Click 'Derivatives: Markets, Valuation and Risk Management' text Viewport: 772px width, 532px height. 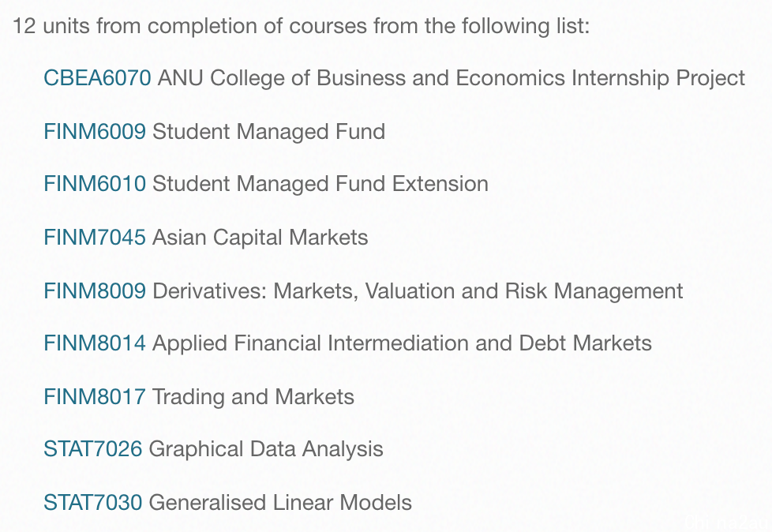[x=418, y=291]
